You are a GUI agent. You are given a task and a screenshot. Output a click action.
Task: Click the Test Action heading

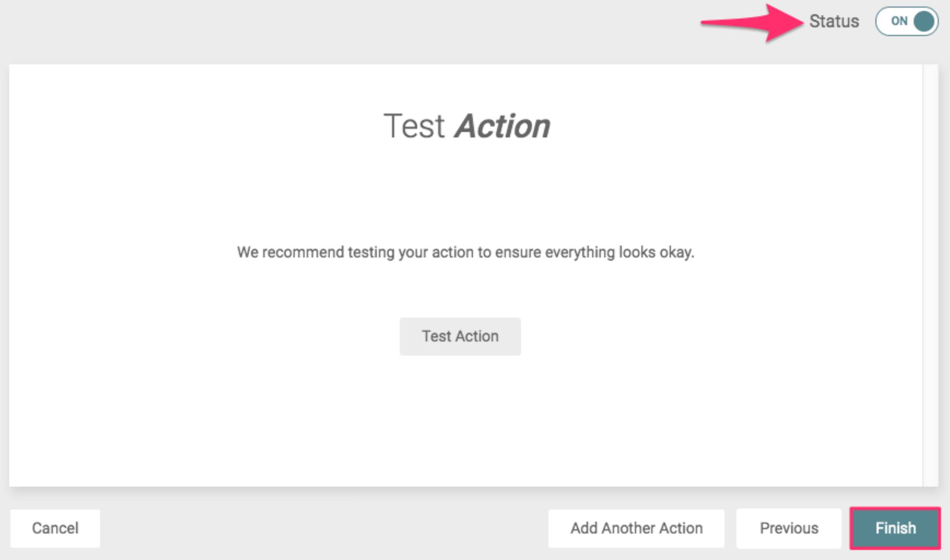[467, 126]
